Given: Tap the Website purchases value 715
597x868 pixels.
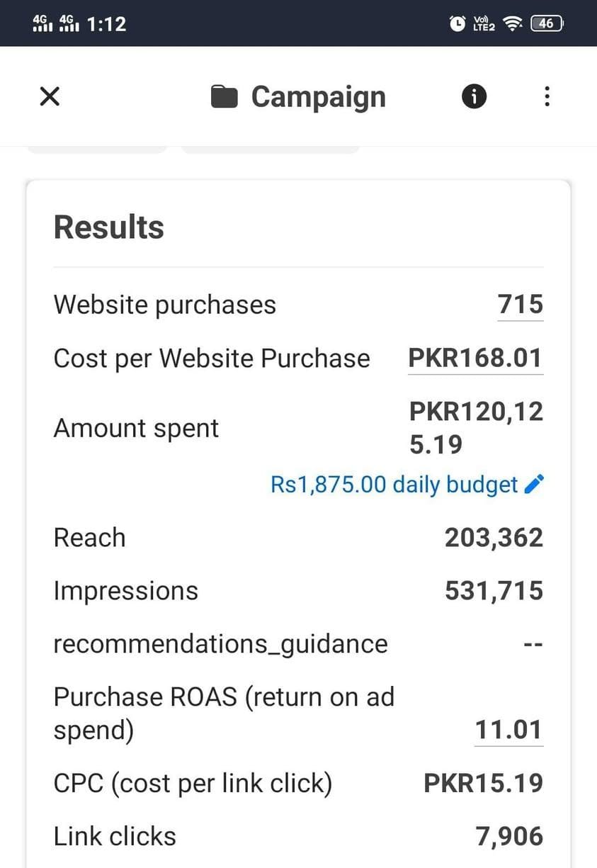Looking at the screenshot, I should (x=521, y=305).
